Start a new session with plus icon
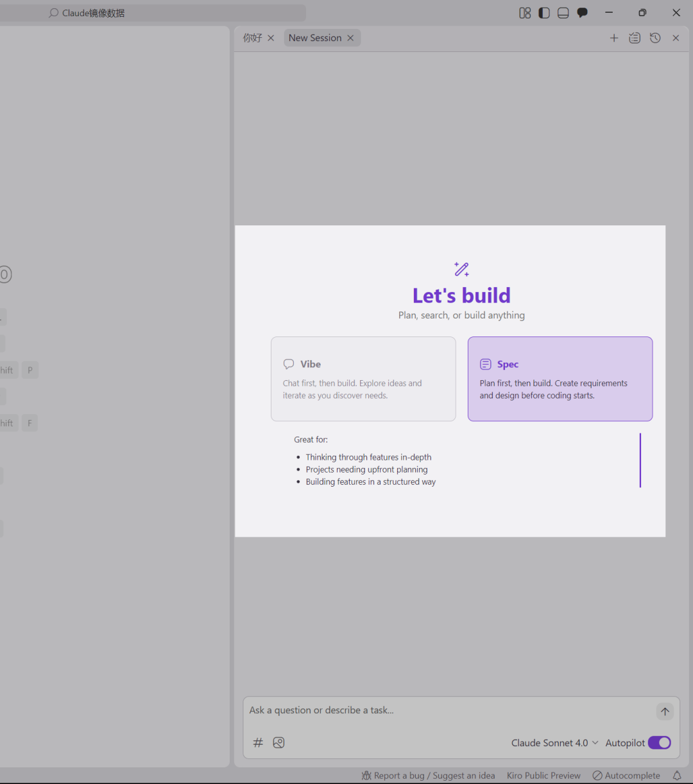 [x=614, y=38]
